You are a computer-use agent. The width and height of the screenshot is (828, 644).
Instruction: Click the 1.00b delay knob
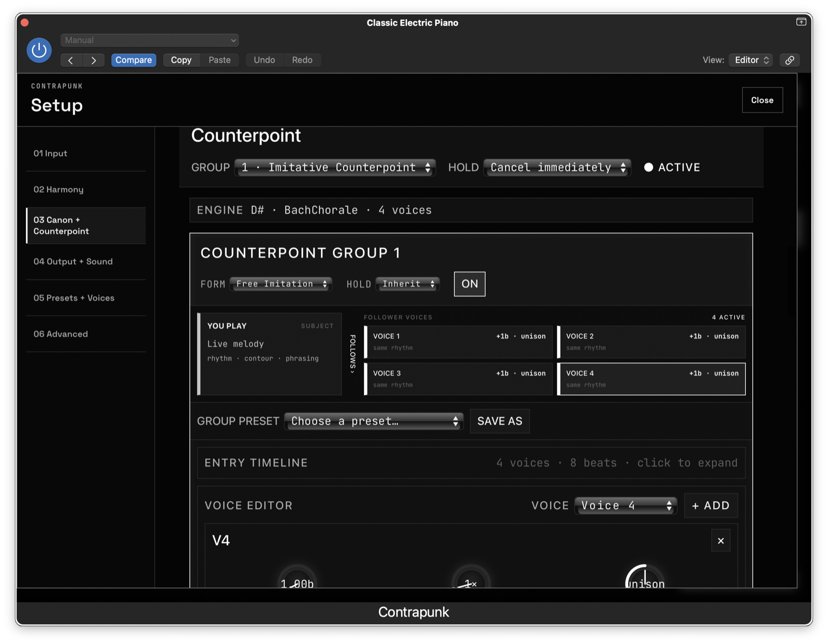[297, 577]
